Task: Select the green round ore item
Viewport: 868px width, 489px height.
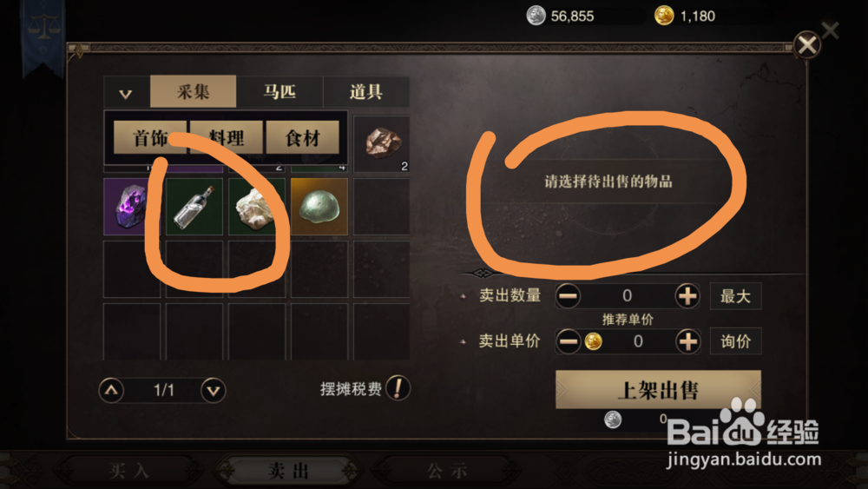Action: [319, 207]
